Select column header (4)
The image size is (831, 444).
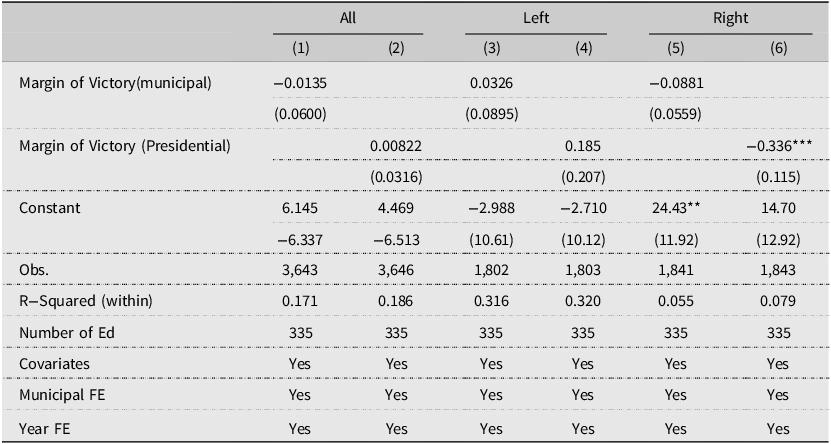pyautogui.click(x=583, y=49)
